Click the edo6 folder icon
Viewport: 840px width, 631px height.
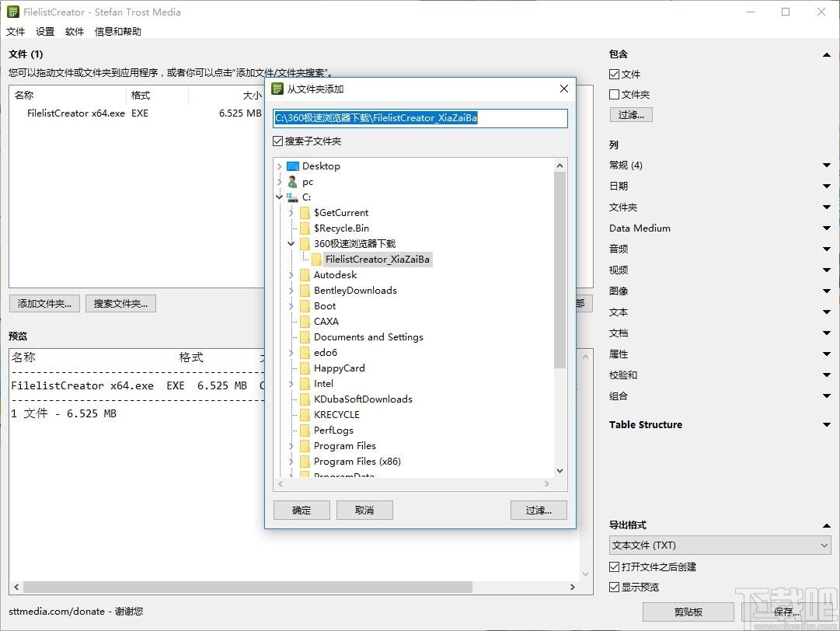pos(305,353)
